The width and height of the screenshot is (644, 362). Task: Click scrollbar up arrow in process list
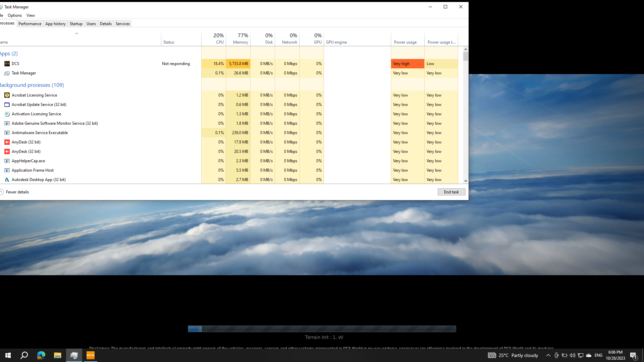466,49
